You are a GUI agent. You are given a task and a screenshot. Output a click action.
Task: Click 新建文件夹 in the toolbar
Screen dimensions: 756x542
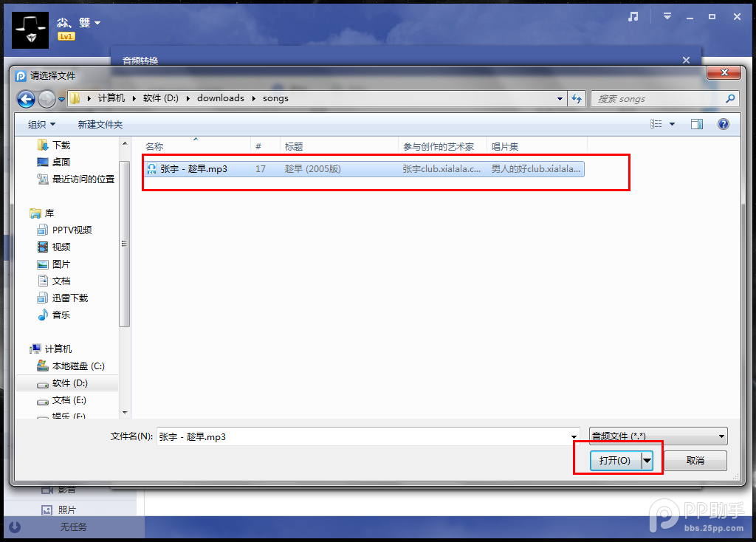point(100,124)
